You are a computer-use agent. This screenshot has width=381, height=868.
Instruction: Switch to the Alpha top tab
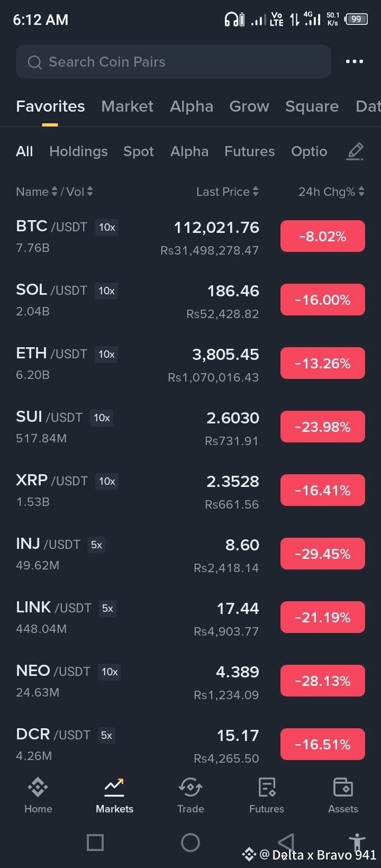(x=192, y=106)
